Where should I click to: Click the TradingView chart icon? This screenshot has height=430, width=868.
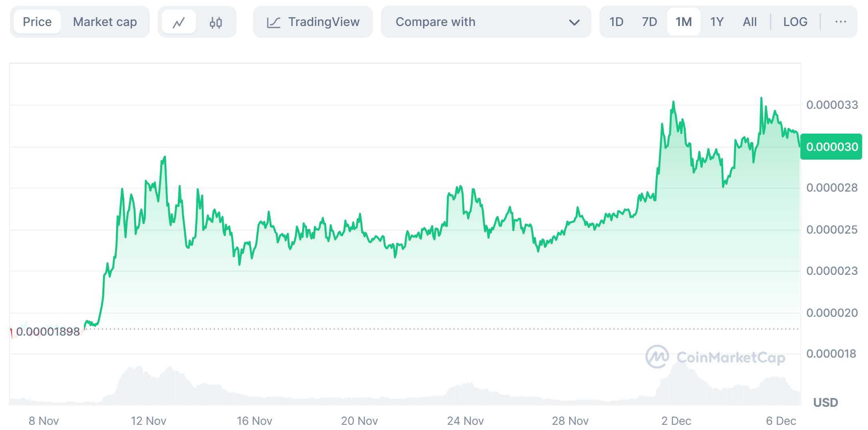click(x=273, y=22)
